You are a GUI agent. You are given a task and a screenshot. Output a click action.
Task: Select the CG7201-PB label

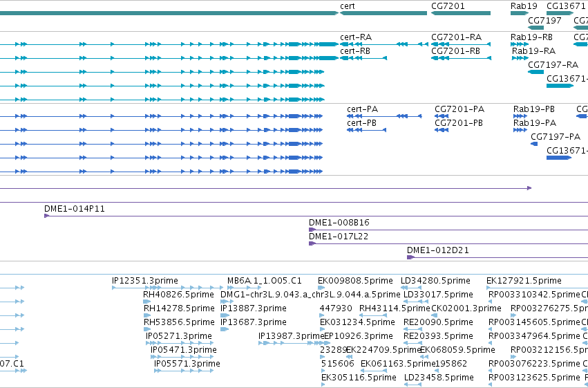459,123
